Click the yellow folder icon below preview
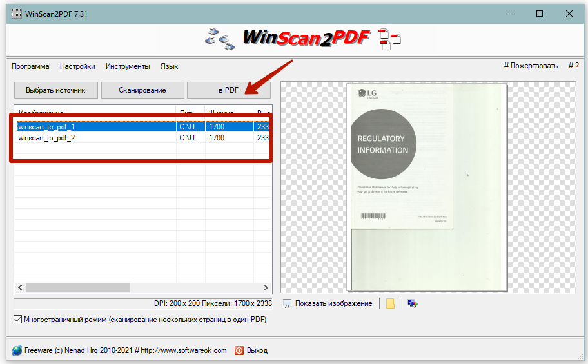Image resolution: width=588 pixels, height=364 pixels. point(390,303)
